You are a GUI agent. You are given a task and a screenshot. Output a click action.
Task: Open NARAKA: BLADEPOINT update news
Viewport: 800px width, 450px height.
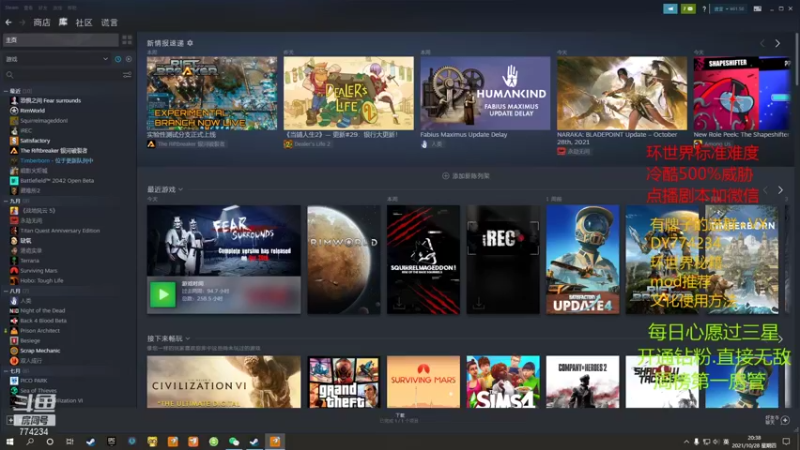point(622,93)
